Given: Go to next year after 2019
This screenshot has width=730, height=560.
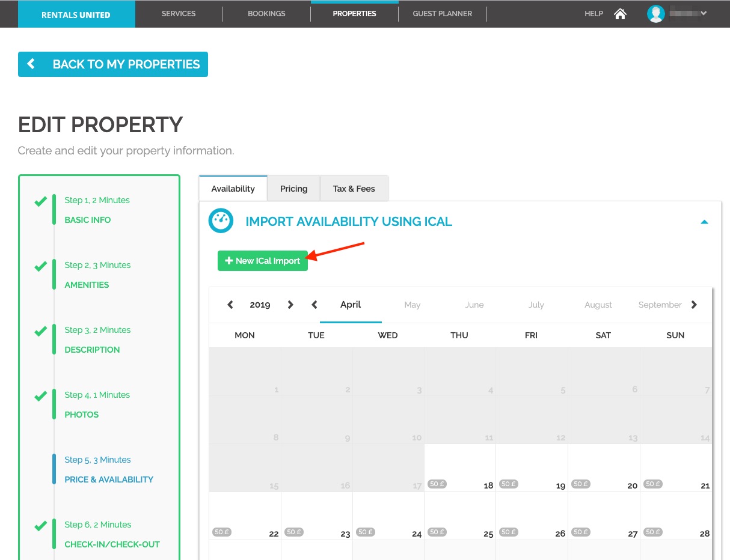Looking at the screenshot, I should point(290,305).
